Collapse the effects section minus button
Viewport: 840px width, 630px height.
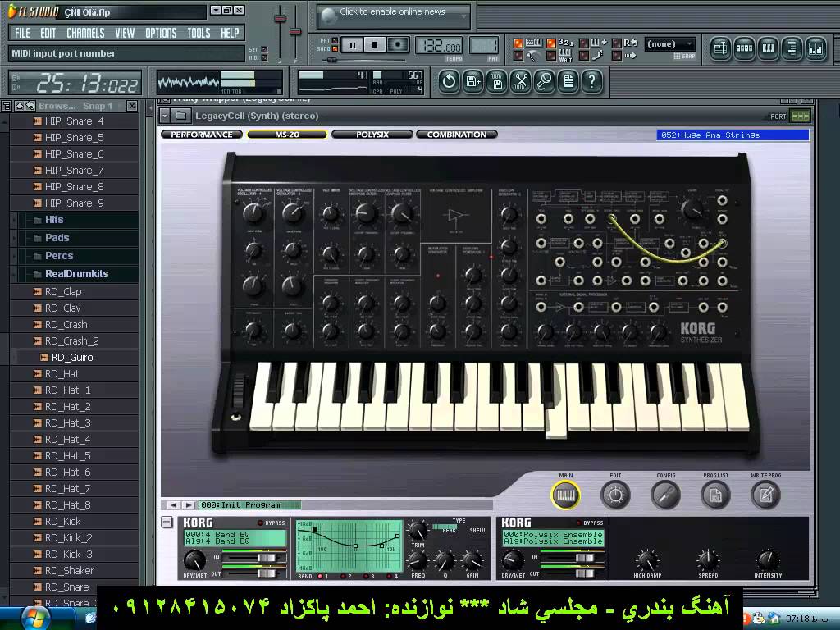click(x=167, y=522)
